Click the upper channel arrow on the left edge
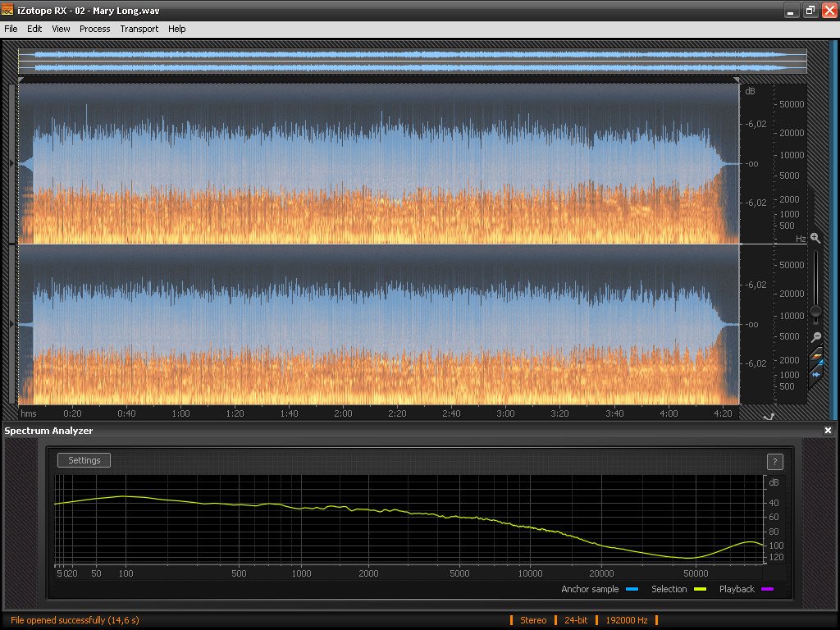Screen dimensions: 840x630 pos(11,164)
